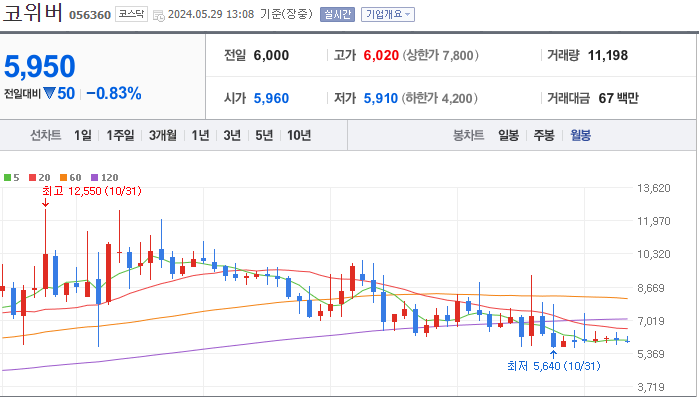Image resolution: width=699 pixels, height=397 pixels.
Task: Switch to 주봉 candle chart
Action: pyautogui.click(x=544, y=135)
